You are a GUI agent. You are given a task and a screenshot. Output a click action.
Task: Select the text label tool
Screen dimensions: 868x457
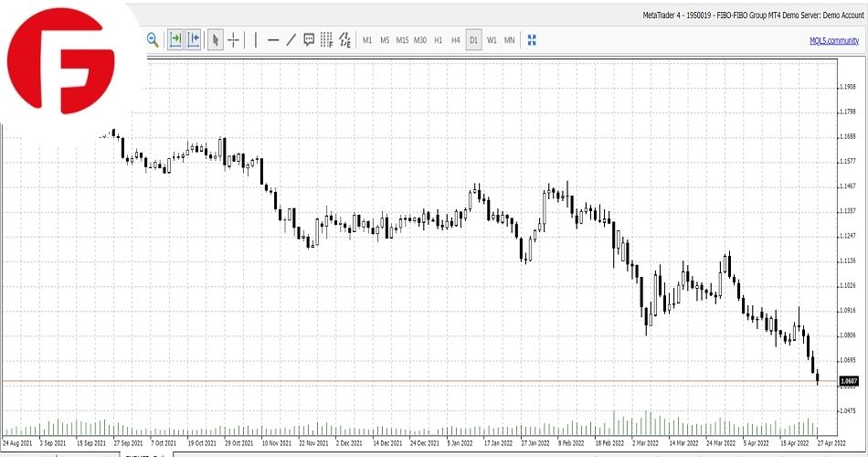(x=309, y=39)
